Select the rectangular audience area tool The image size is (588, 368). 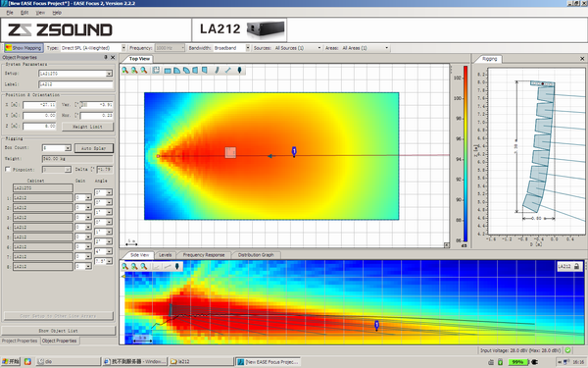168,71
